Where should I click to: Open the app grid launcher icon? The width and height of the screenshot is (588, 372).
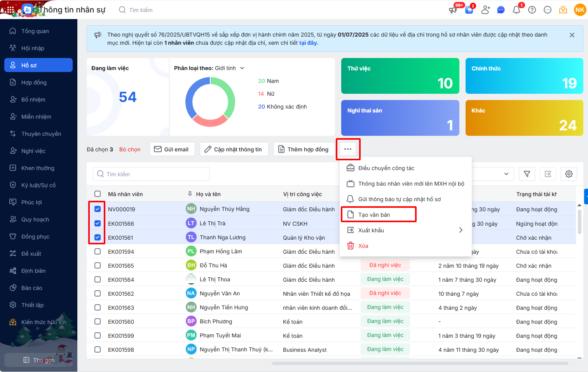point(10,10)
